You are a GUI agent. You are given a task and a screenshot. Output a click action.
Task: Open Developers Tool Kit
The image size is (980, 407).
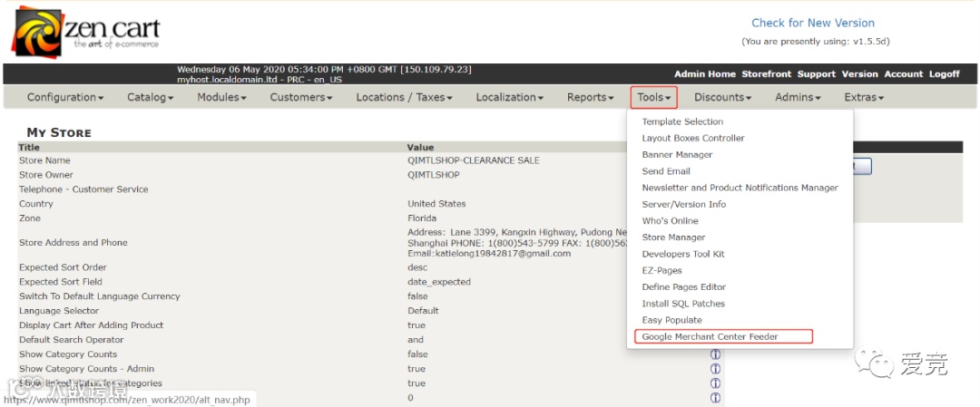tap(683, 254)
